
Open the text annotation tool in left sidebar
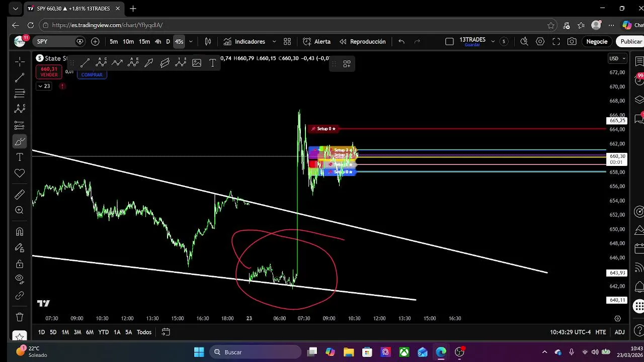[x=20, y=157]
